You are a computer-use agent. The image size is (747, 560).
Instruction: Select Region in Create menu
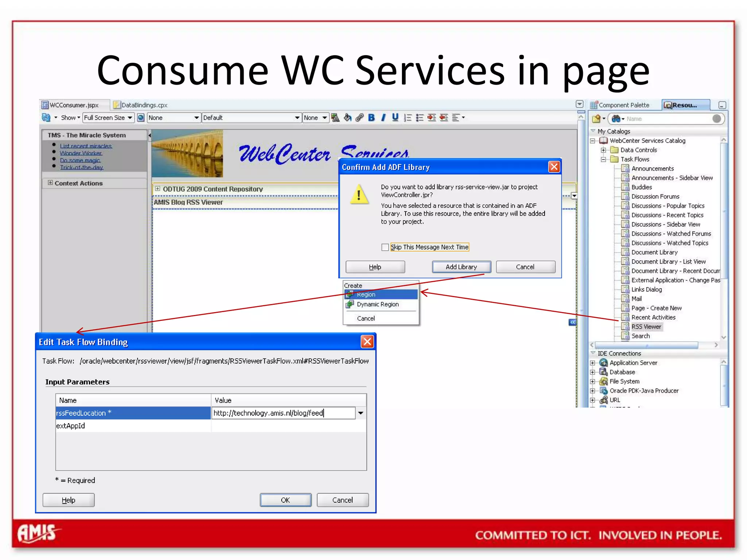(x=381, y=294)
